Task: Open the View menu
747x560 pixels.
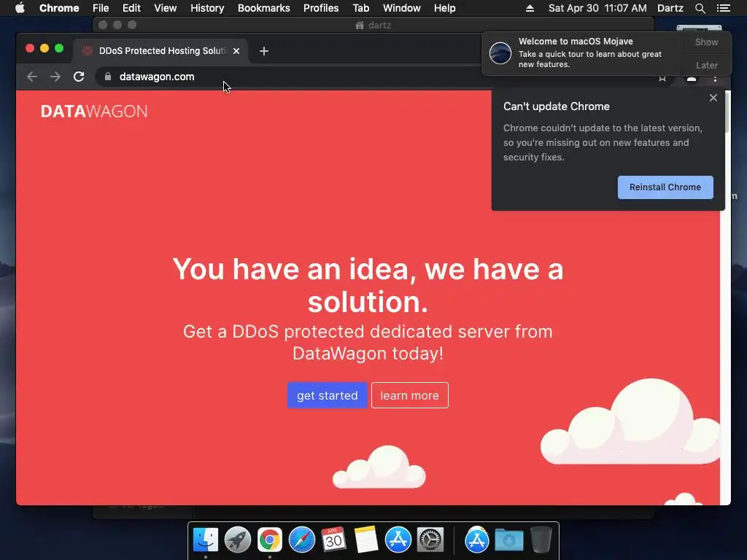Action: (x=166, y=8)
